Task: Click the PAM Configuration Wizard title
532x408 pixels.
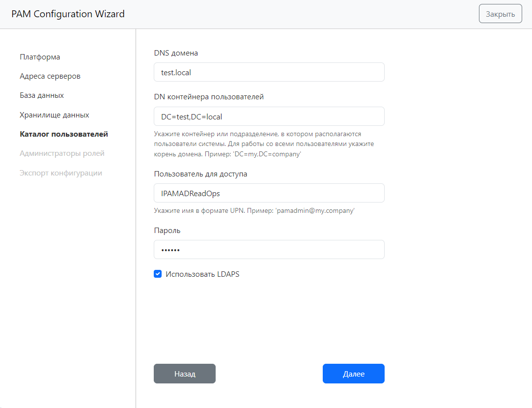Action: coord(68,14)
